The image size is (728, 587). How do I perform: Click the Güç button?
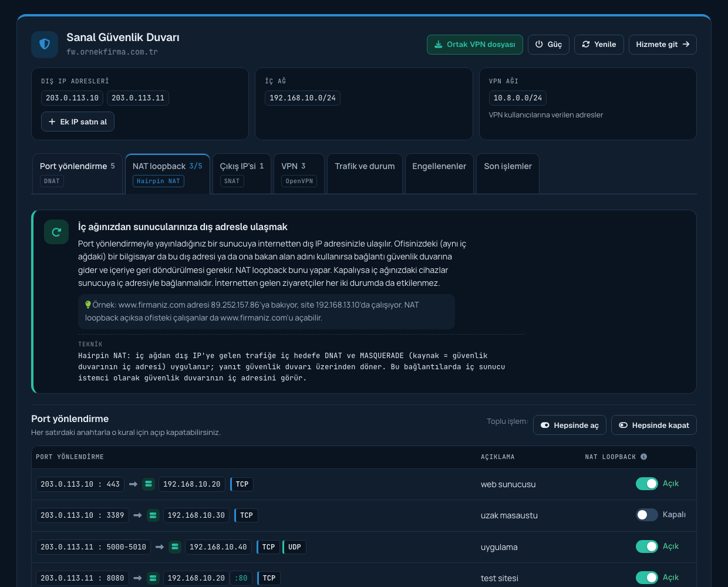pyautogui.click(x=548, y=45)
